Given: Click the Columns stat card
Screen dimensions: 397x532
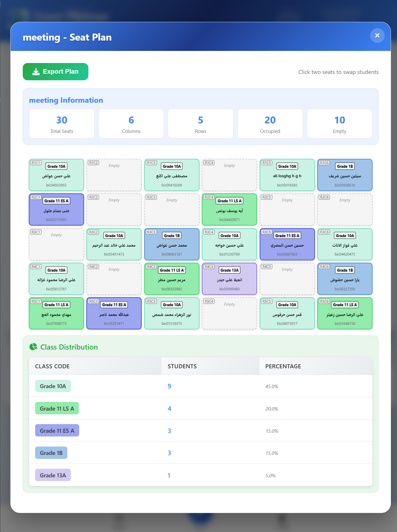Looking at the screenshot, I should tap(131, 124).
